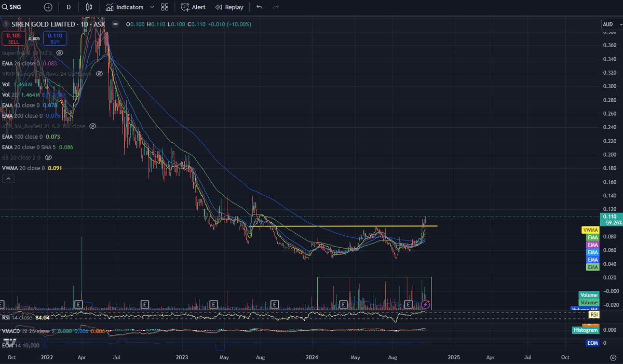This screenshot has width=623, height=364.
Task: Click the purple lightning event marker icon
Action: [x=426, y=304]
